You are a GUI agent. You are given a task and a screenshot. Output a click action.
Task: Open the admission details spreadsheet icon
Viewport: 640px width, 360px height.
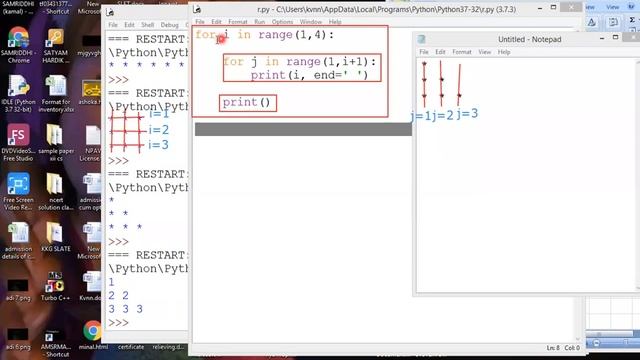coord(18,241)
